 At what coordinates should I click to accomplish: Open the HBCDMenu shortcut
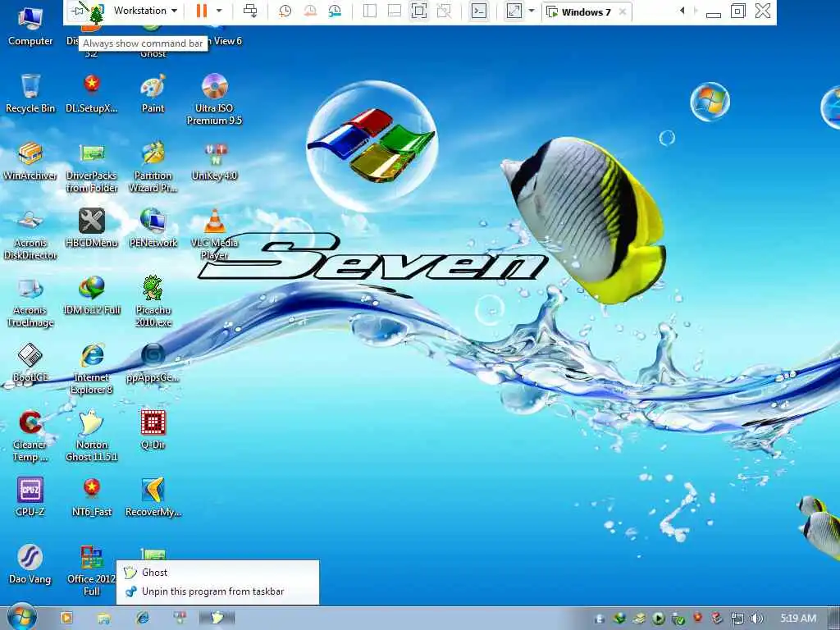92,228
